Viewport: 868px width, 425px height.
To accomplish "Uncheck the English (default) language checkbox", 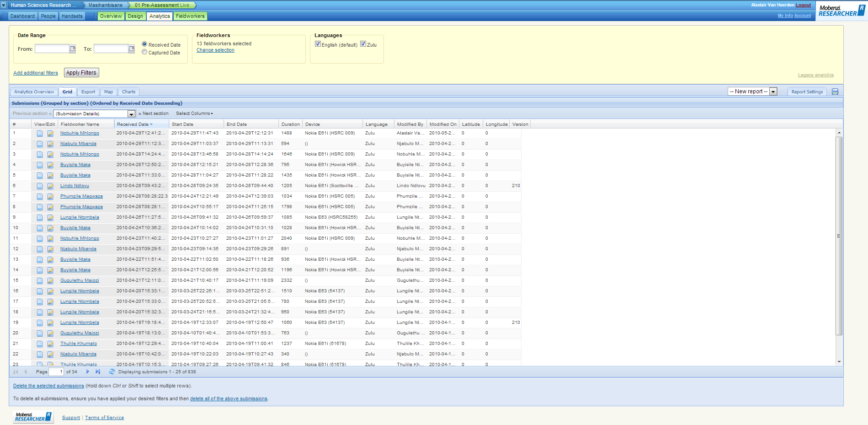I will tap(318, 44).
